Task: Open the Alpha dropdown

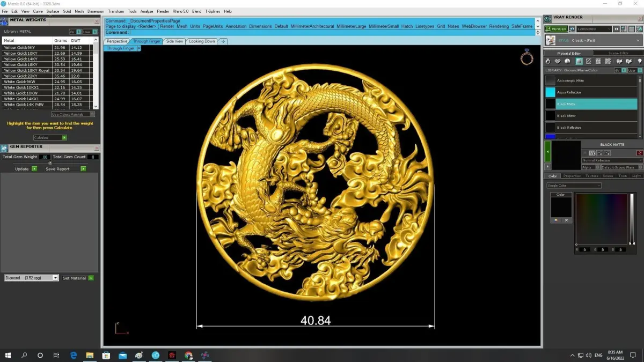Action: tap(590, 167)
